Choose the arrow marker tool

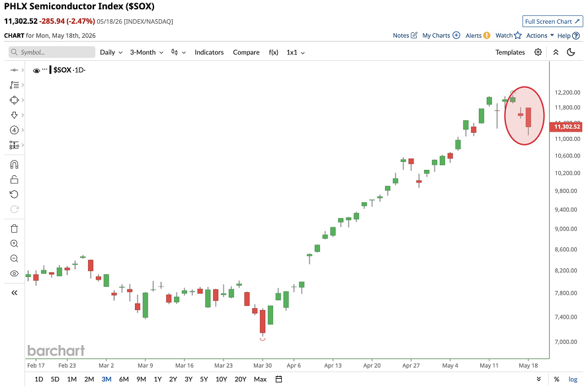click(14, 115)
